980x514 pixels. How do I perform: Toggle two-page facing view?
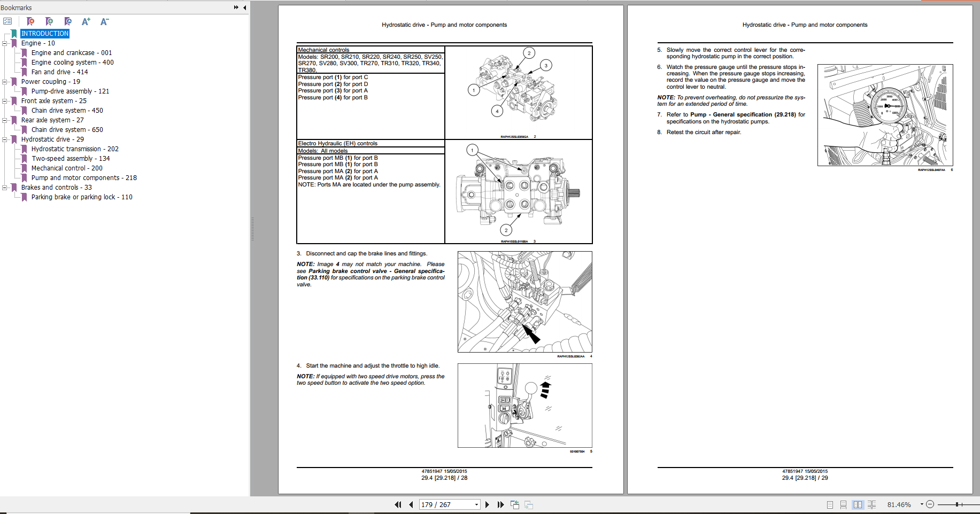coord(858,504)
